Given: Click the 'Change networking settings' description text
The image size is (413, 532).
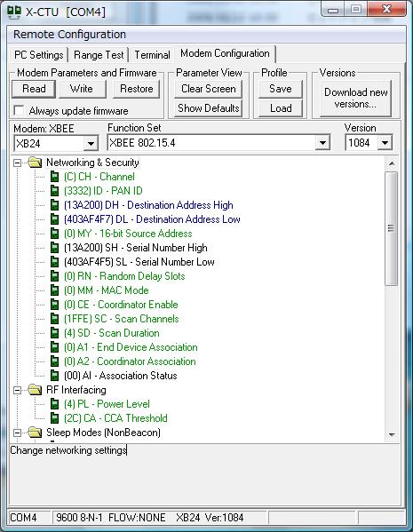Looking at the screenshot, I should (x=68, y=450).
